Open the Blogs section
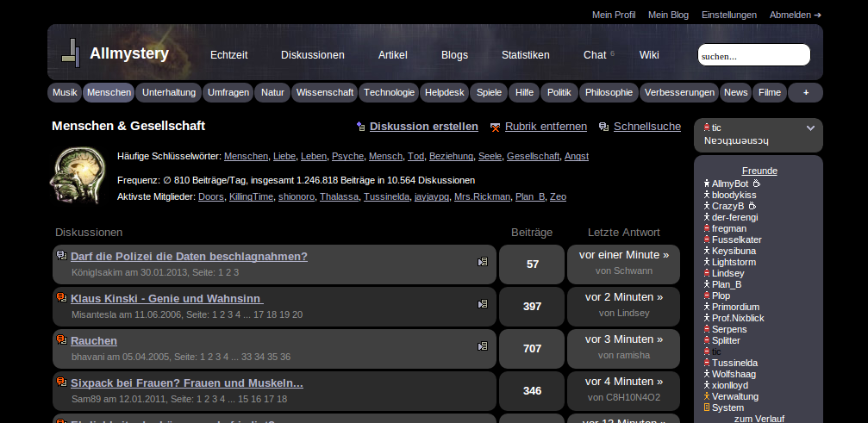This screenshot has width=868, height=423. (x=454, y=55)
